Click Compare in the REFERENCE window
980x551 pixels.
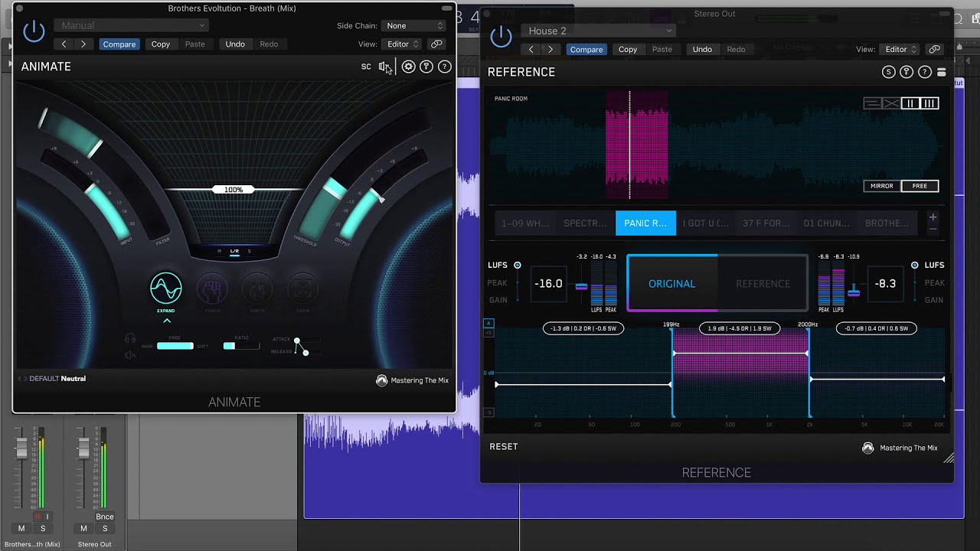tap(586, 49)
